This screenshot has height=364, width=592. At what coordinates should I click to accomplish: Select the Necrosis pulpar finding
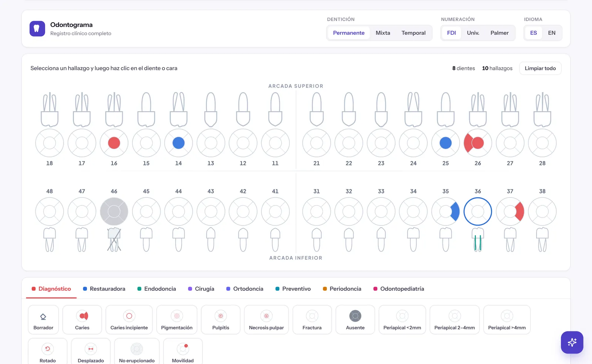tap(266, 320)
